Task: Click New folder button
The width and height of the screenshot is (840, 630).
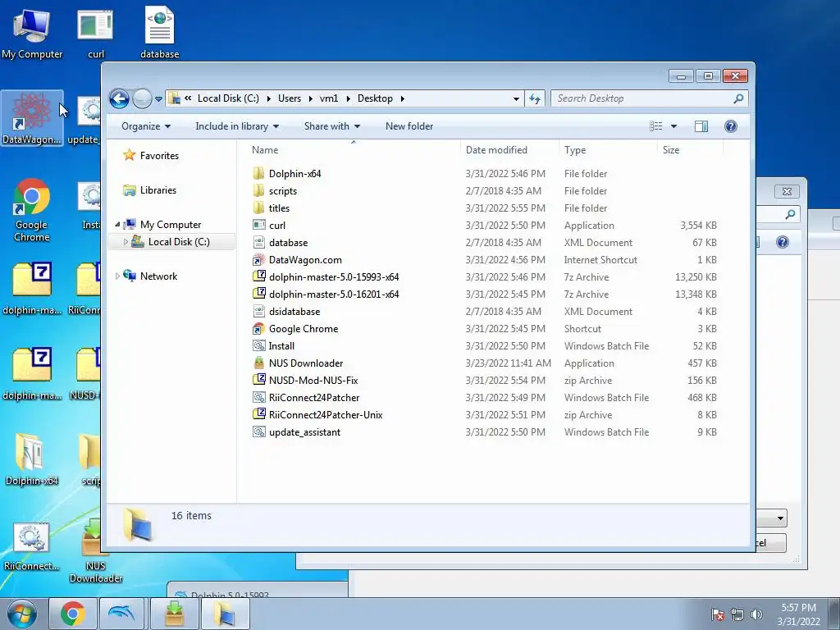Action: 409,126
